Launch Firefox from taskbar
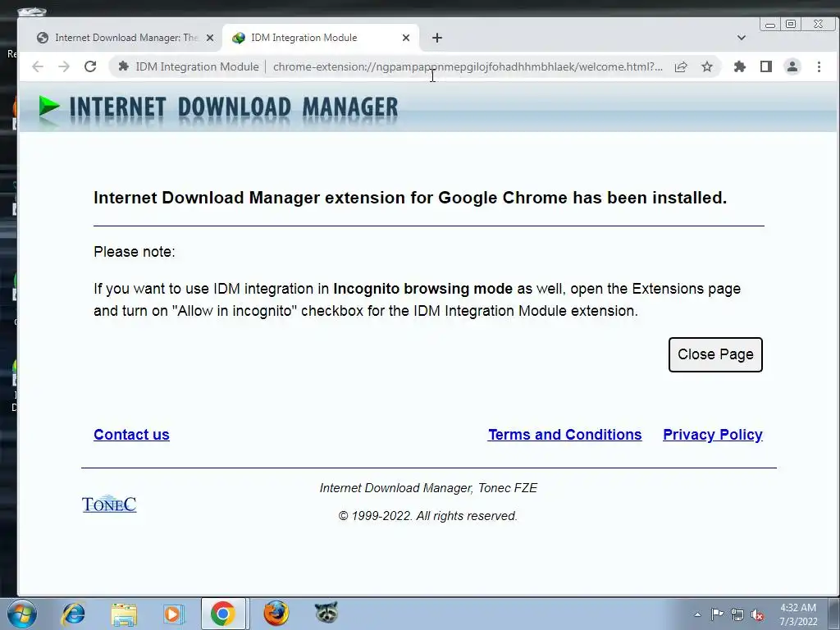This screenshot has height=630, width=840. (x=276, y=614)
